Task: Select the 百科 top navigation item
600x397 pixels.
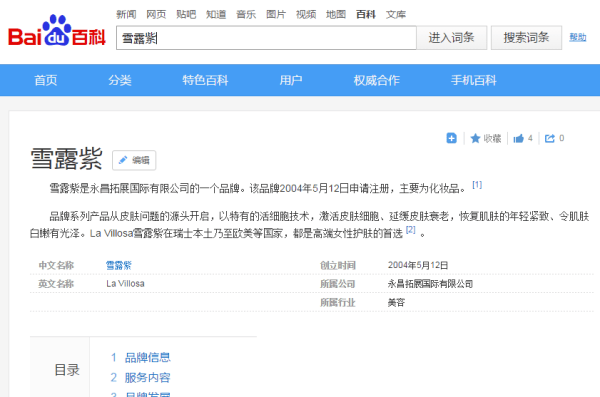Action: coord(365,15)
